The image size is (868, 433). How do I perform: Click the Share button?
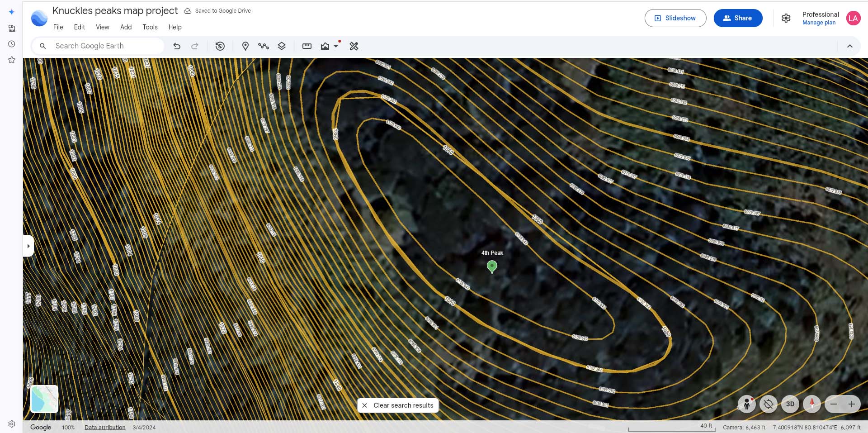click(738, 18)
